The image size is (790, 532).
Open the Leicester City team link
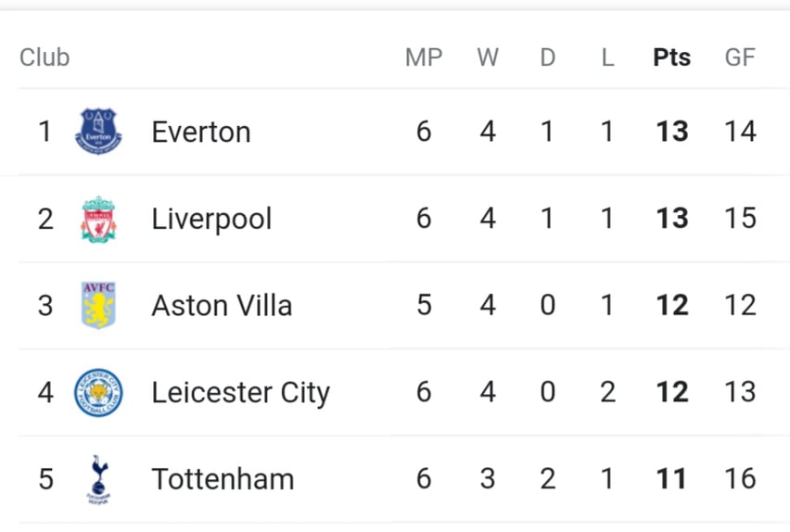[241, 393]
